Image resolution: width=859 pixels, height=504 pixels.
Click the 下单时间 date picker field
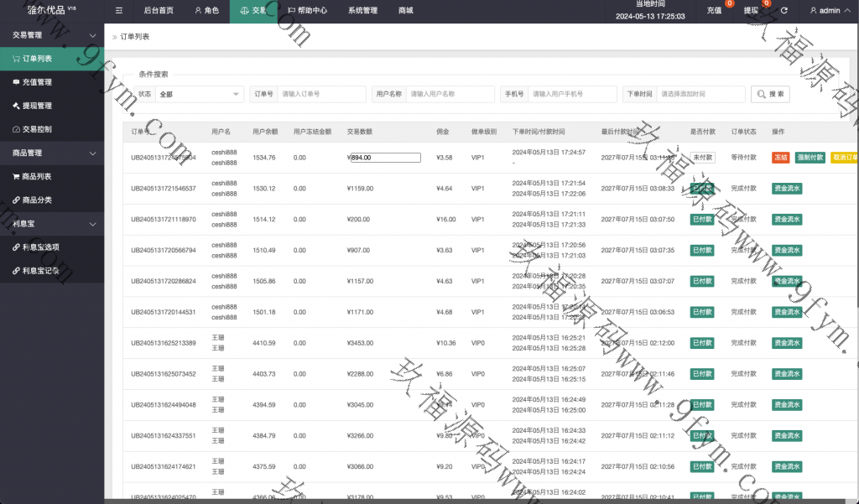(700, 94)
